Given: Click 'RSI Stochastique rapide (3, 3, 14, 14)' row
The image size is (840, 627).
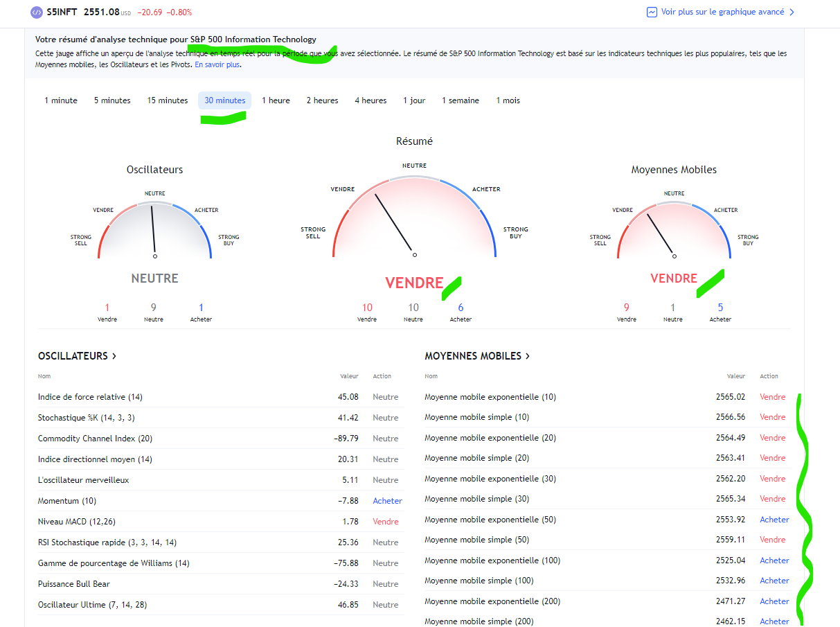Looking at the screenshot, I should [x=221, y=542].
